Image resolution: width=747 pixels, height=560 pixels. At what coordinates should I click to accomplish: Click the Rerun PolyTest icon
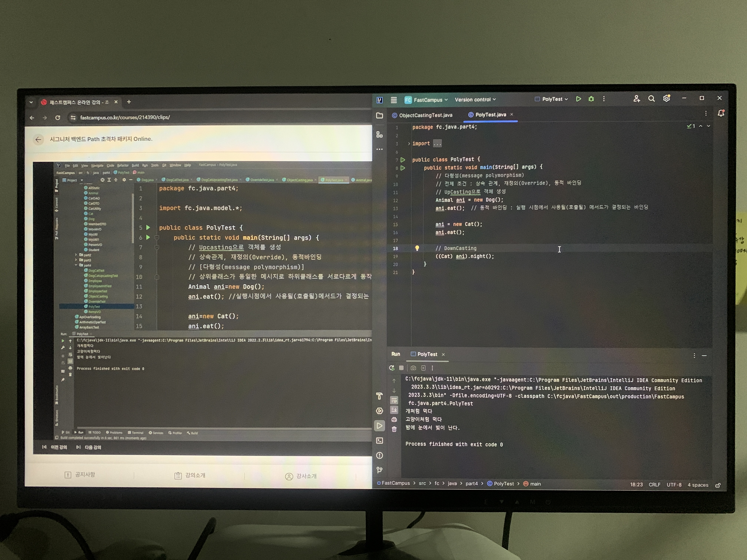392,368
